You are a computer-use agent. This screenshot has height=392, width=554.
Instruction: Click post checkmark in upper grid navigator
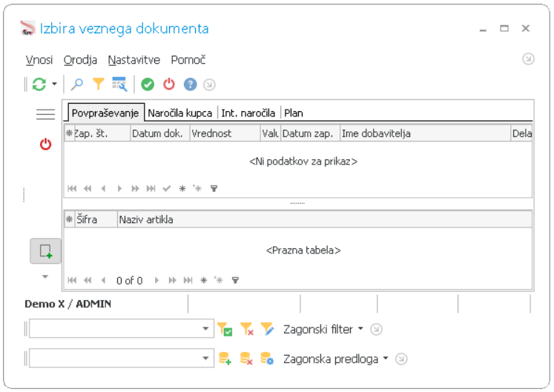[x=167, y=188]
